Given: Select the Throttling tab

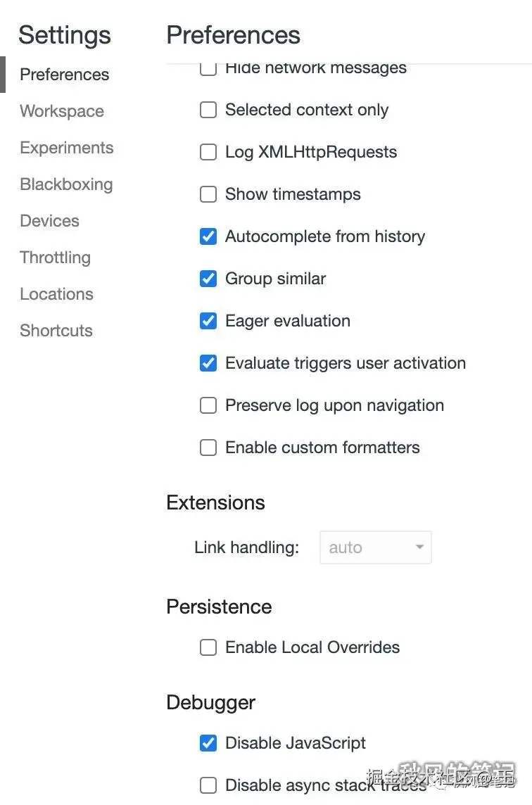Looking at the screenshot, I should (55, 258).
